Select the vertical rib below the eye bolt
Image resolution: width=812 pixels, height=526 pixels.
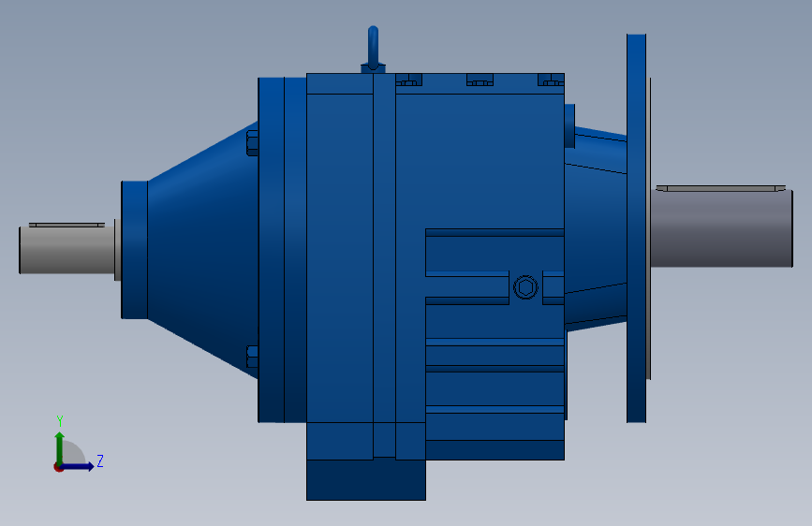pyautogui.click(x=384, y=265)
